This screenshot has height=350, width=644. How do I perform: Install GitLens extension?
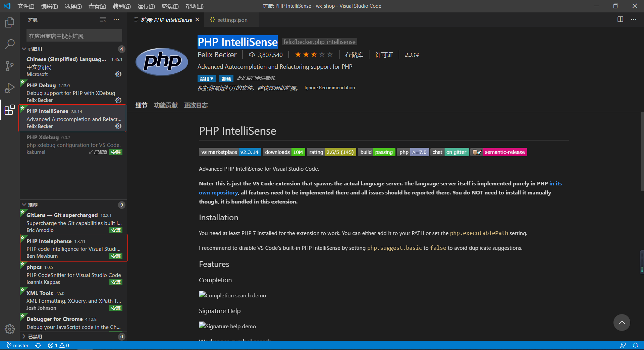116,230
